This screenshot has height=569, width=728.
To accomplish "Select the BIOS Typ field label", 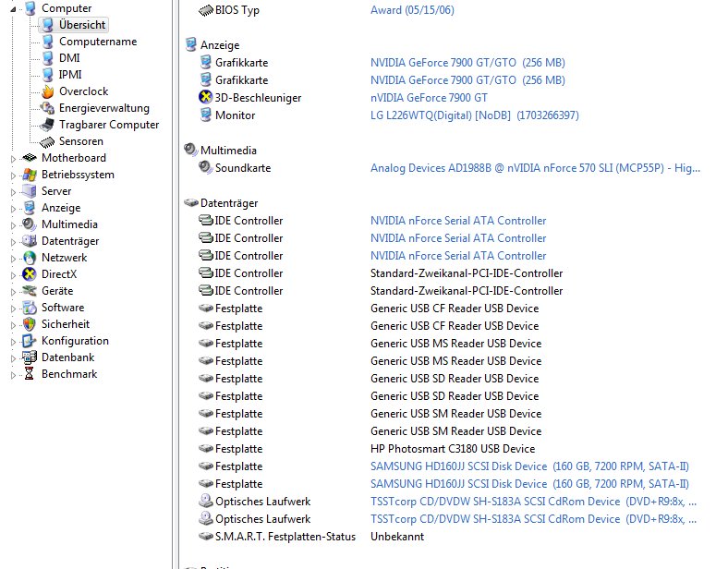I will (x=237, y=10).
